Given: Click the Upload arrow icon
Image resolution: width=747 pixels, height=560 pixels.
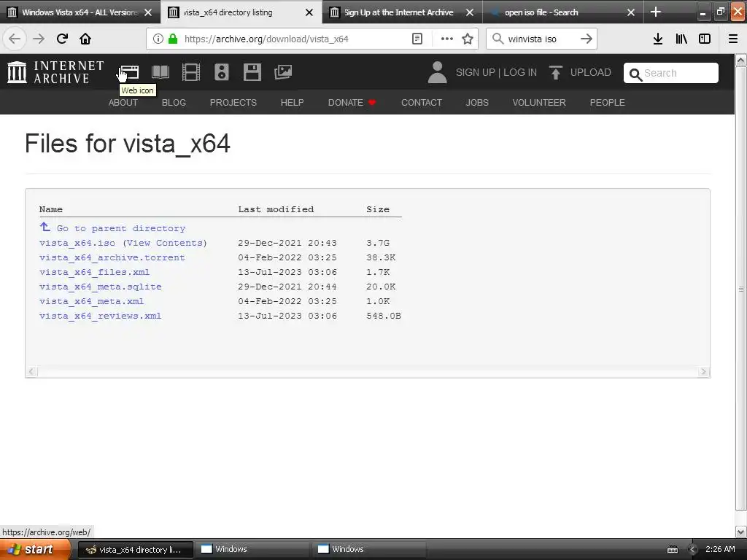Looking at the screenshot, I should [x=555, y=72].
